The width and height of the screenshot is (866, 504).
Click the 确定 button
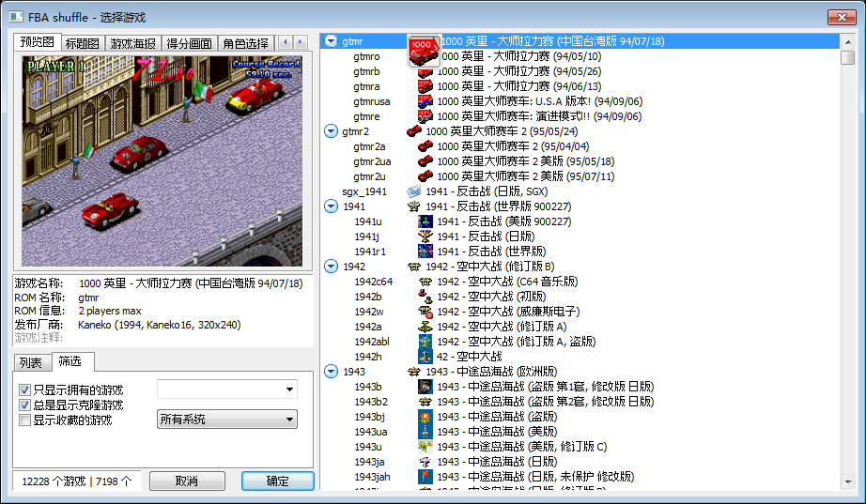coord(278,481)
